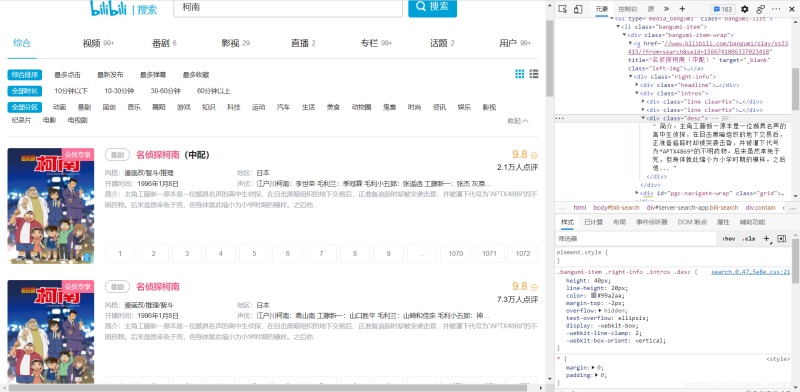
Task: Toggle the :hov element state panel
Action: 729,239
